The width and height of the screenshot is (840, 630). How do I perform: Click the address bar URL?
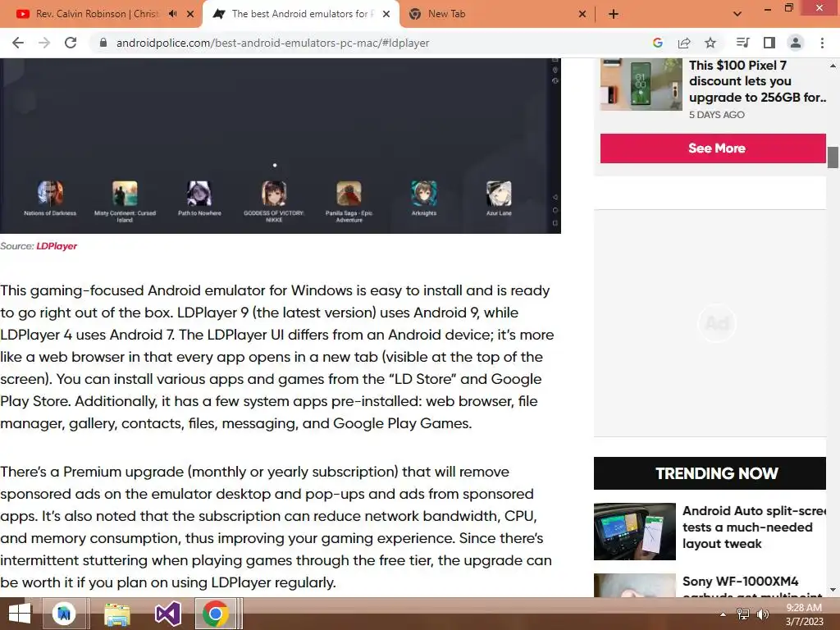click(272, 43)
